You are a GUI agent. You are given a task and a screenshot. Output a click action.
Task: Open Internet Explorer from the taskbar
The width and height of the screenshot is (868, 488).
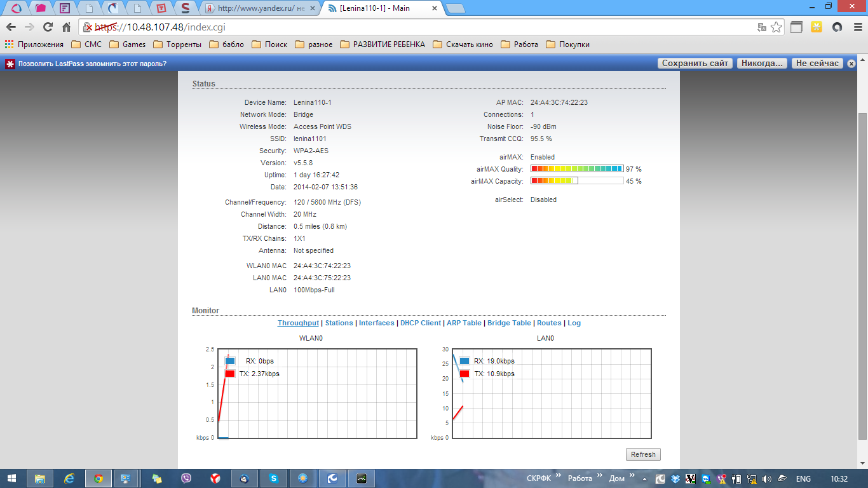click(x=69, y=478)
